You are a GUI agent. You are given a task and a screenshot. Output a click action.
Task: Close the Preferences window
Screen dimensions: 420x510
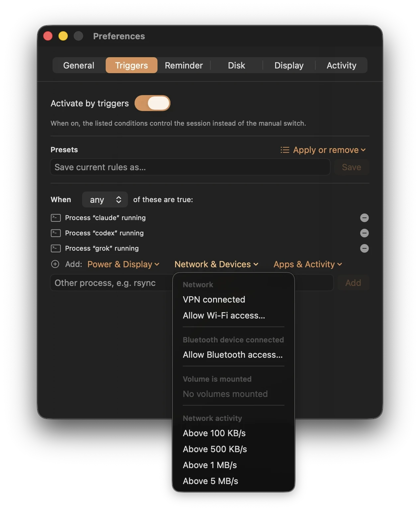(x=48, y=36)
